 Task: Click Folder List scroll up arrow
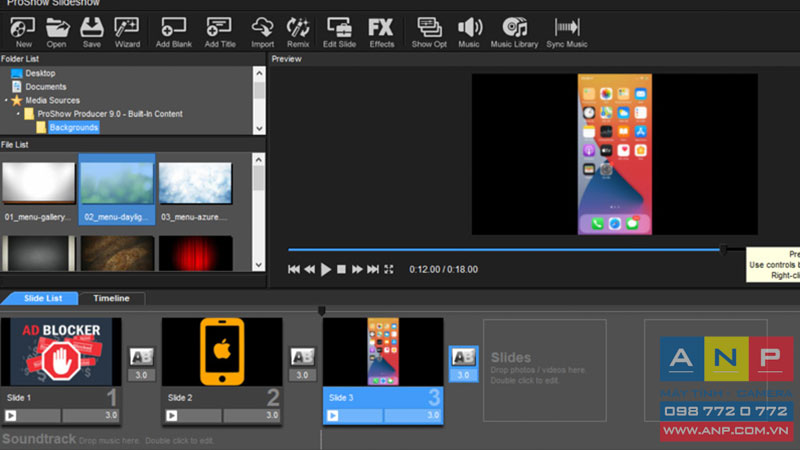click(x=259, y=73)
